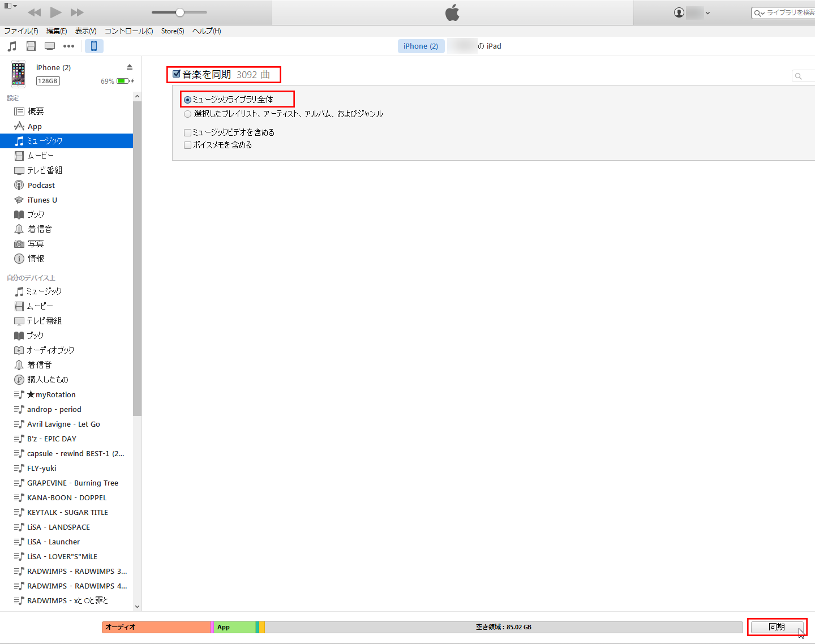
Task: Open the Movies library icon in toolbar
Action: [31, 46]
